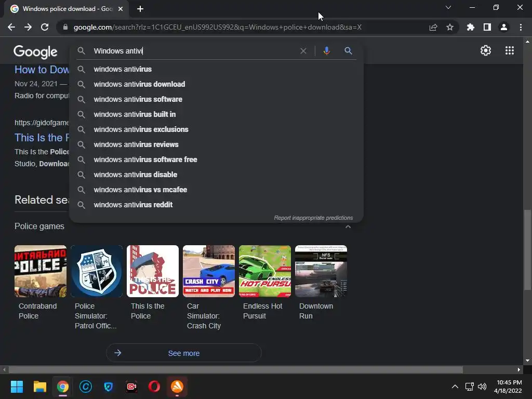Open the shield security app in taskbar

(108, 387)
